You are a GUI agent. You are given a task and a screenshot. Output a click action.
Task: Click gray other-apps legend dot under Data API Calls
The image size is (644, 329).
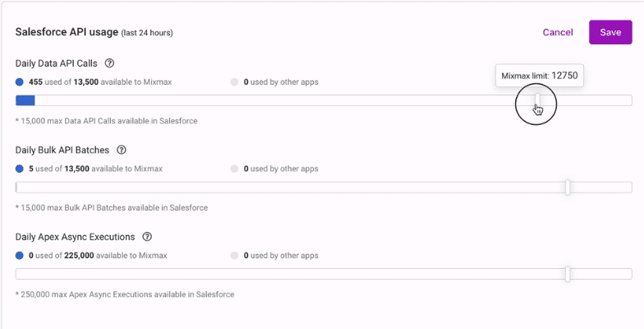235,82
